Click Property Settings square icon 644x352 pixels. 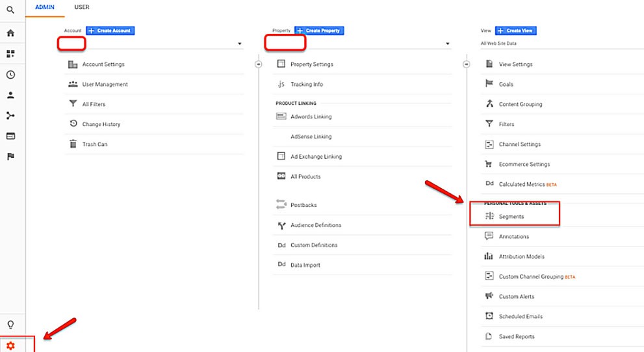click(x=281, y=64)
